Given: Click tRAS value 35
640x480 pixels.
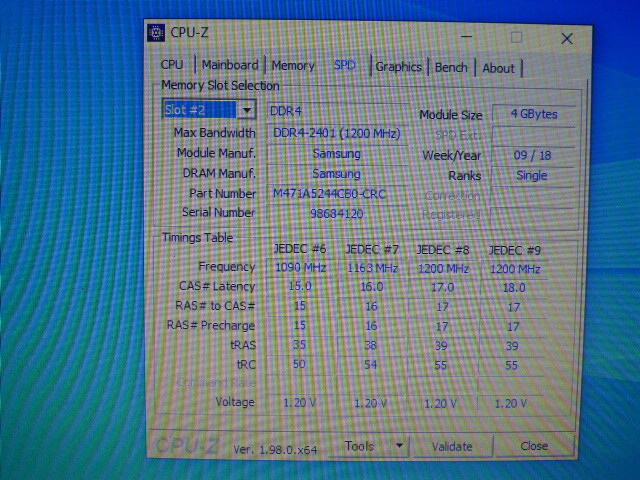Looking at the screenshot, I should (x=299, y=344).
